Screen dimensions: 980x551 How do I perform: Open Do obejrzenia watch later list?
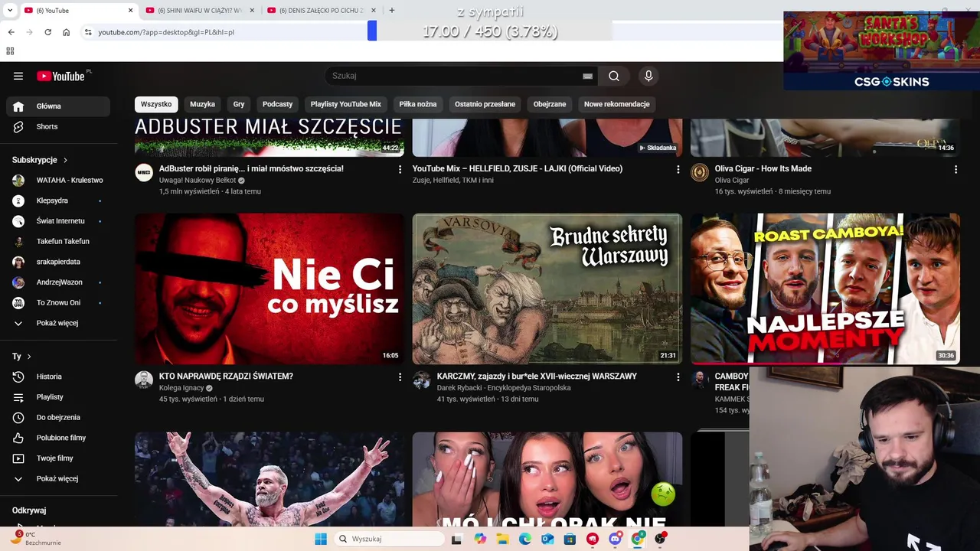coord(58,417)
